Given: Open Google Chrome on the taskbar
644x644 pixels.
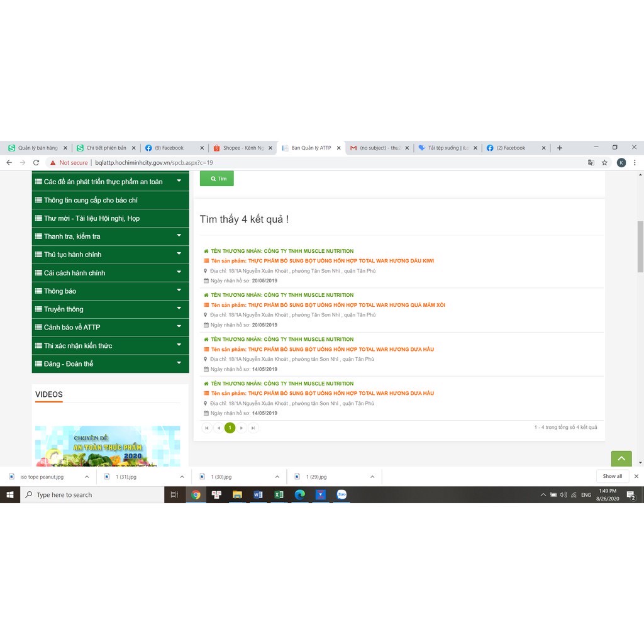Looking at the screenshot, I should coord(196,494).
